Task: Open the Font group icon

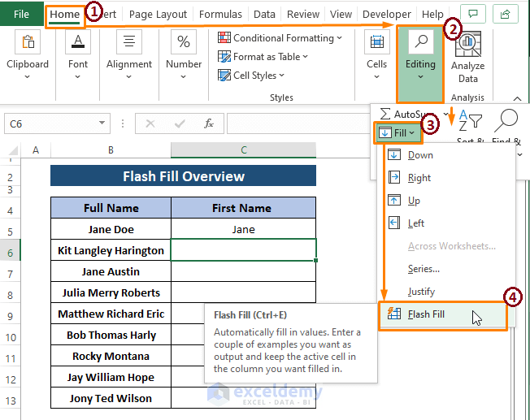Action: pos(78,42)
